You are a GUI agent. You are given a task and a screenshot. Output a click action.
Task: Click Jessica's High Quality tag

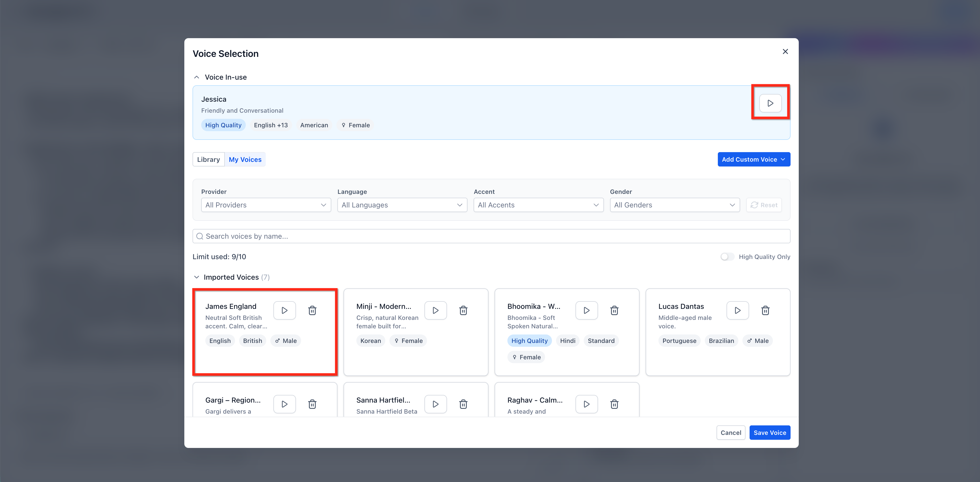[x=223, y=125]
